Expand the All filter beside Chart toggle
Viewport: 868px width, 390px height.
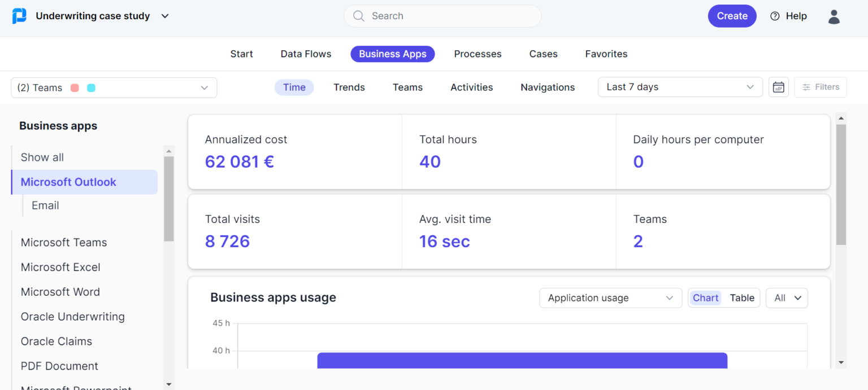coord(787,297)
